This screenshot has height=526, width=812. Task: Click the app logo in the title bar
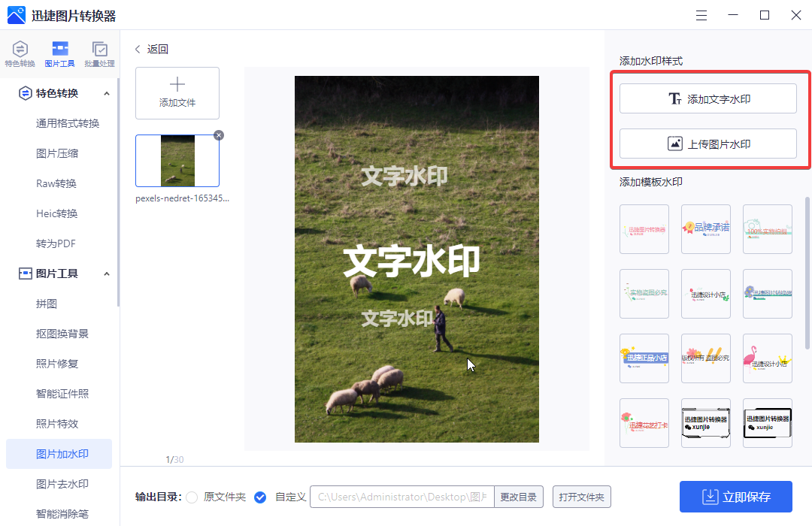click(x=17, y=15)
